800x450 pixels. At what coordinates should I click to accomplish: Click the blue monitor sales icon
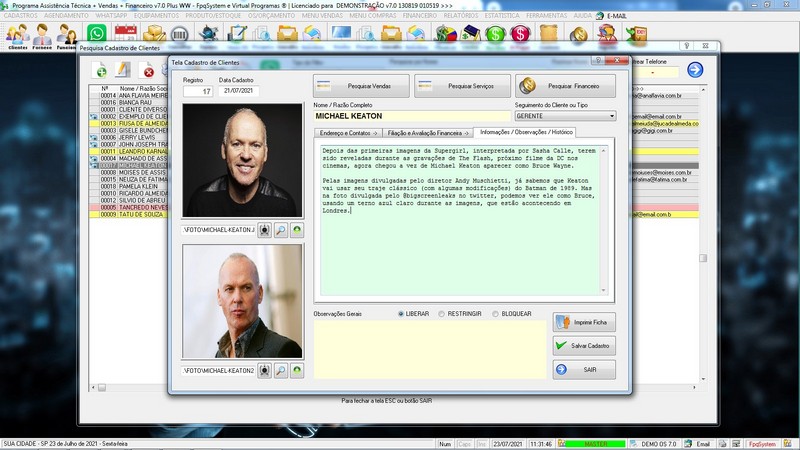[341, 33]
